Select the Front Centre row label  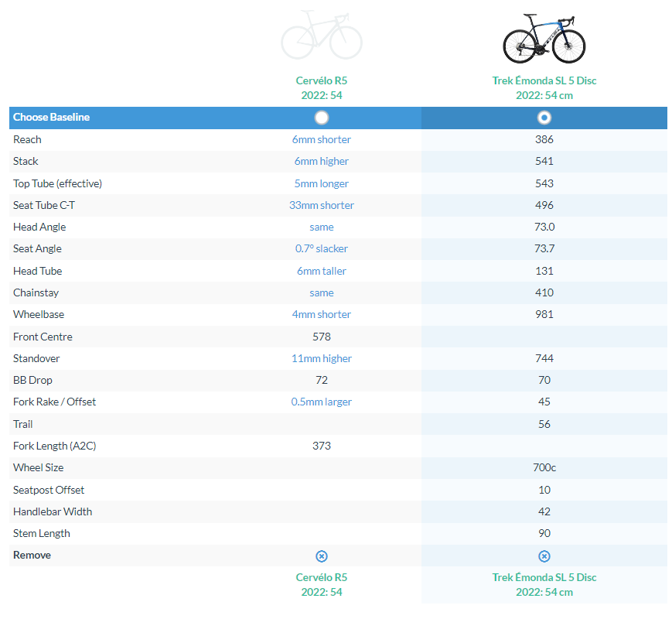point(43,337)
